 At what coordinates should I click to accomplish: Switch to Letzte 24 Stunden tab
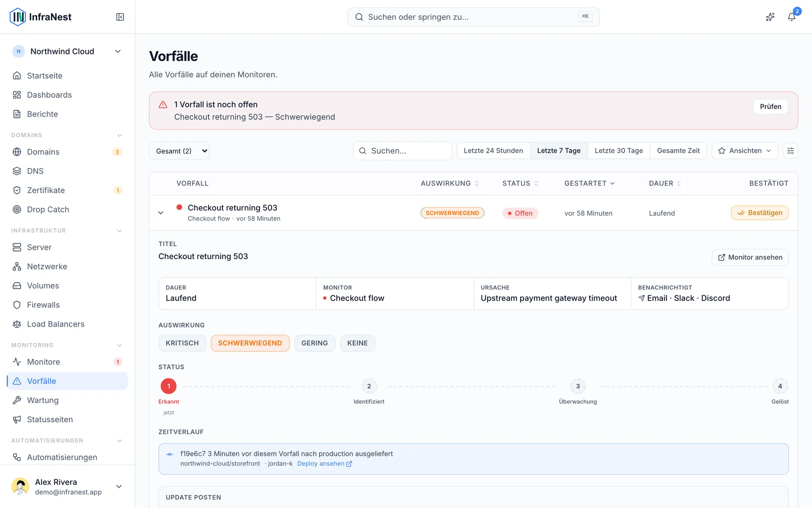(493, 151)
